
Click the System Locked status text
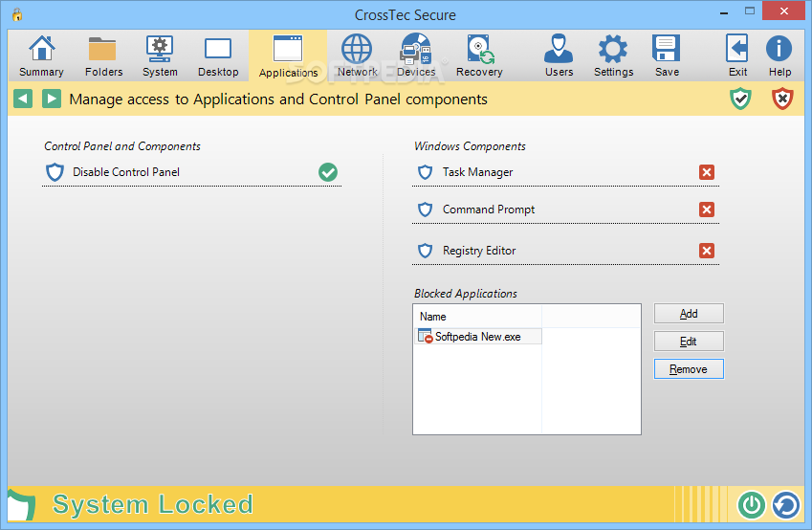[x=153, y=504]
